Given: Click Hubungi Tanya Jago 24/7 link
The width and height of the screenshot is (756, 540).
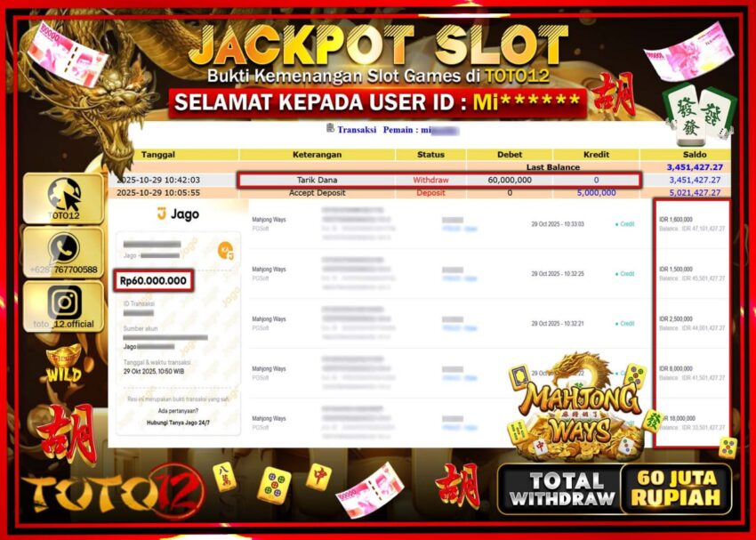Looking at the screenshot, I should [x=178, y=423].
